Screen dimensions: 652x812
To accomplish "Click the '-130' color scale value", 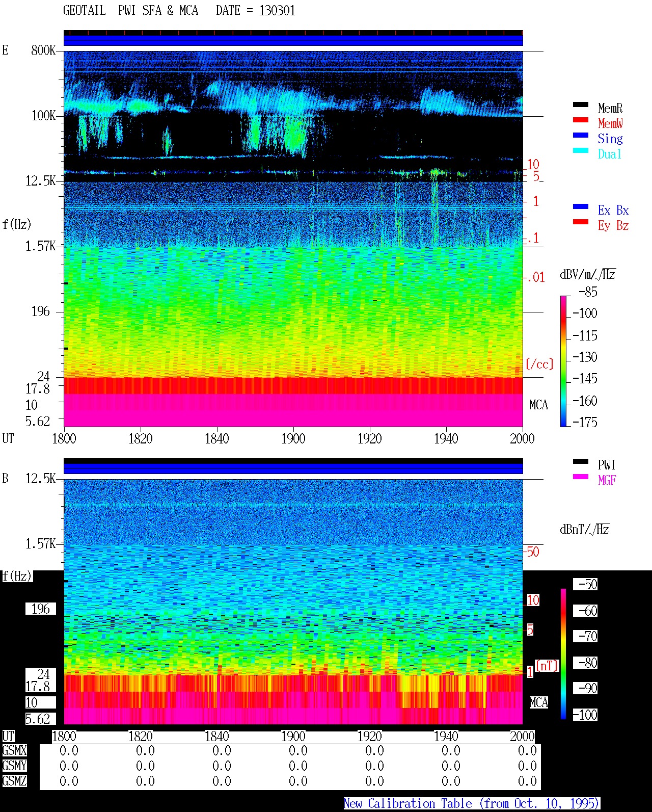I will (585, 357).
